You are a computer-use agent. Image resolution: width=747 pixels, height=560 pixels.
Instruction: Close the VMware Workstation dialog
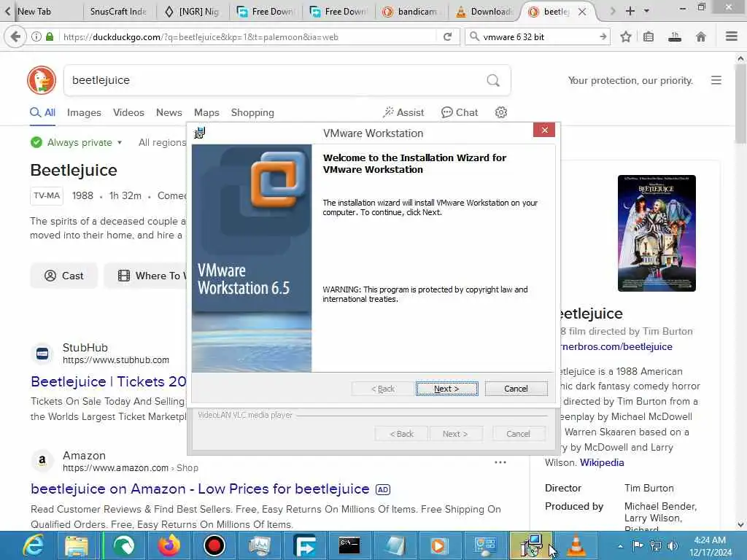(544, 130)
